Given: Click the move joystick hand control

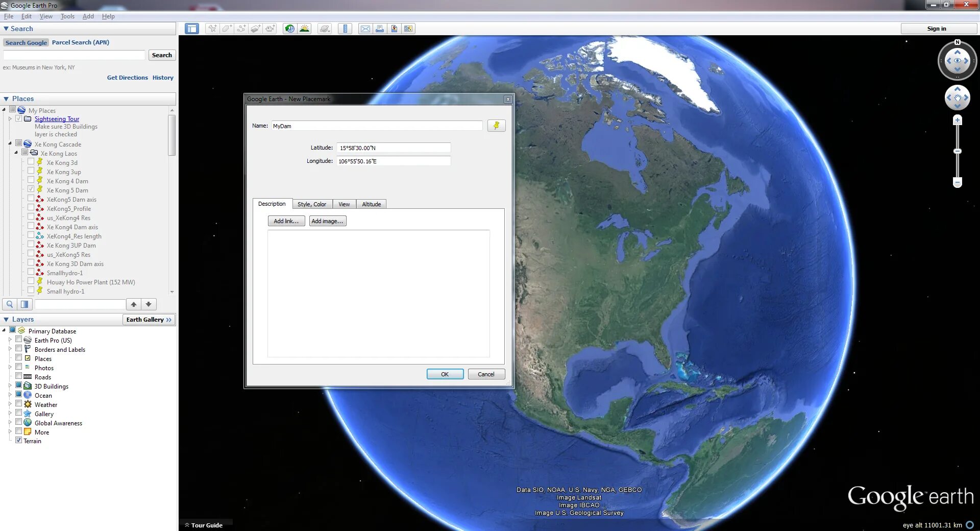Looking at the screenshot, I should click(x=958, y=98).
